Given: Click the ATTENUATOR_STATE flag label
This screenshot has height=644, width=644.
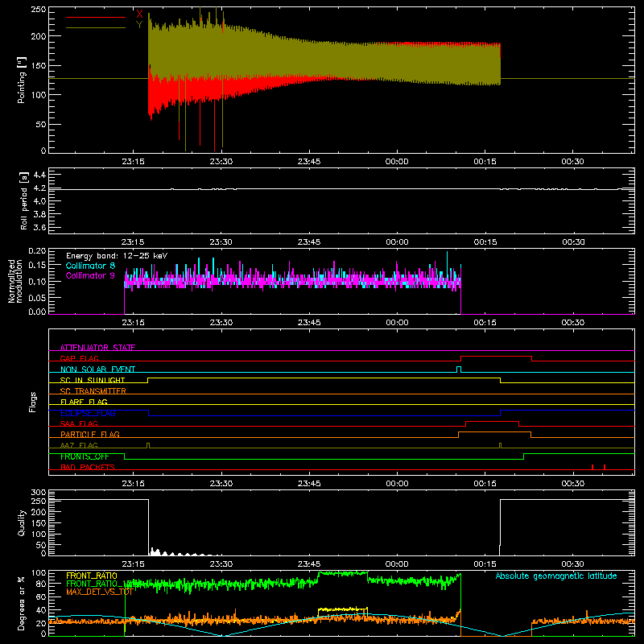Looking at the screenshot, I should [97, 348].
